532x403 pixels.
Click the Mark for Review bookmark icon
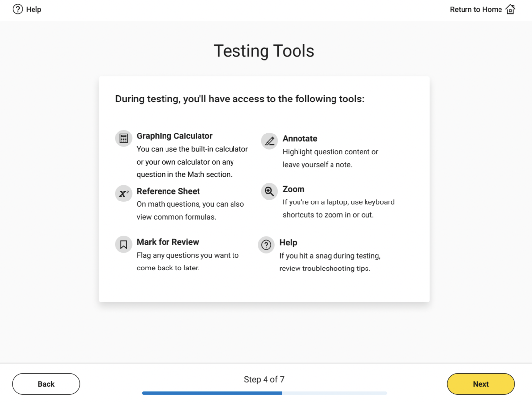coord(124,244)
